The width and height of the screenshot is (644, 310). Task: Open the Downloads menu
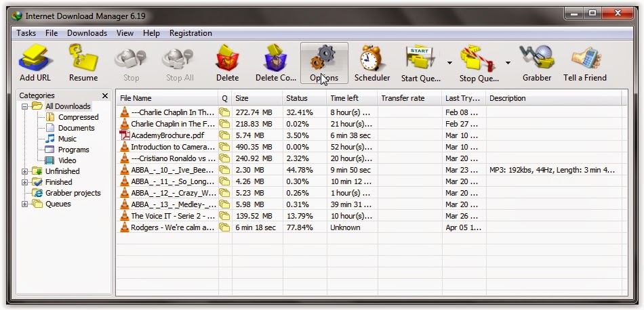click(x=87, y=33)
